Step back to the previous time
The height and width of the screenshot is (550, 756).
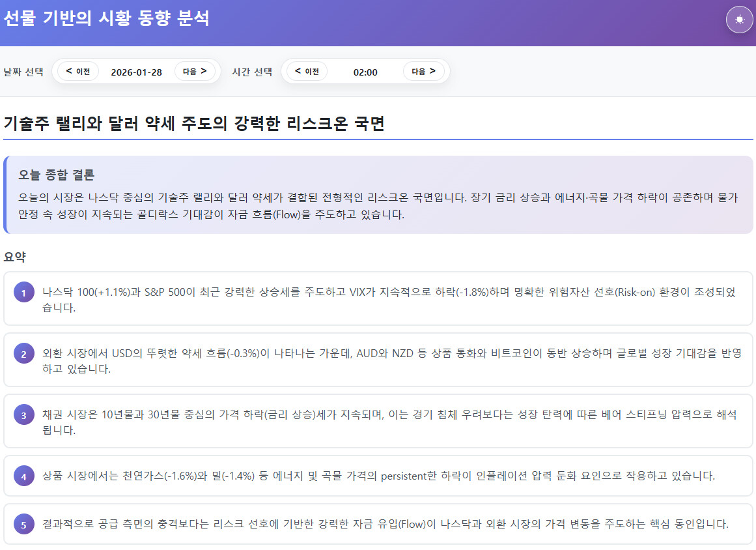pyautogui.click(x=307, y=71)
